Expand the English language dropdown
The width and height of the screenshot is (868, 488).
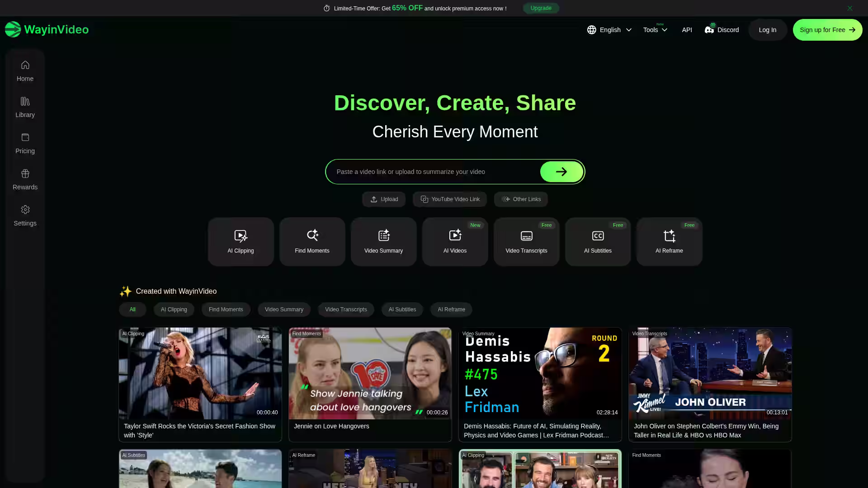(x=609, y=30)
